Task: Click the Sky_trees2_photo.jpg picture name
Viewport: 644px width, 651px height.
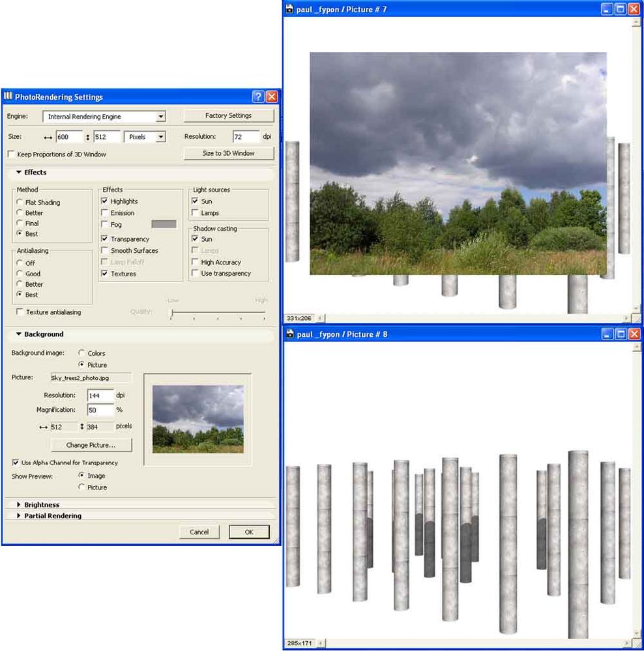Action: coord(90,378)
